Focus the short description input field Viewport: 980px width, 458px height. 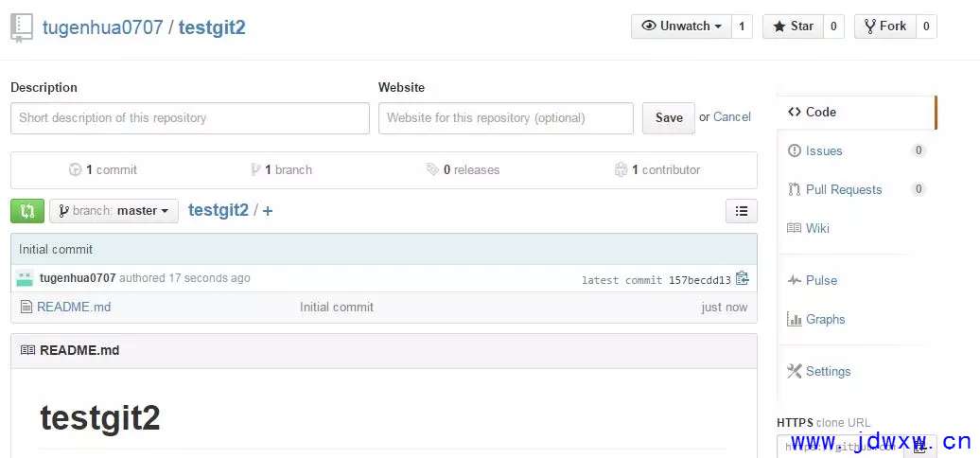pyautogui.click(x=190, y=118)
